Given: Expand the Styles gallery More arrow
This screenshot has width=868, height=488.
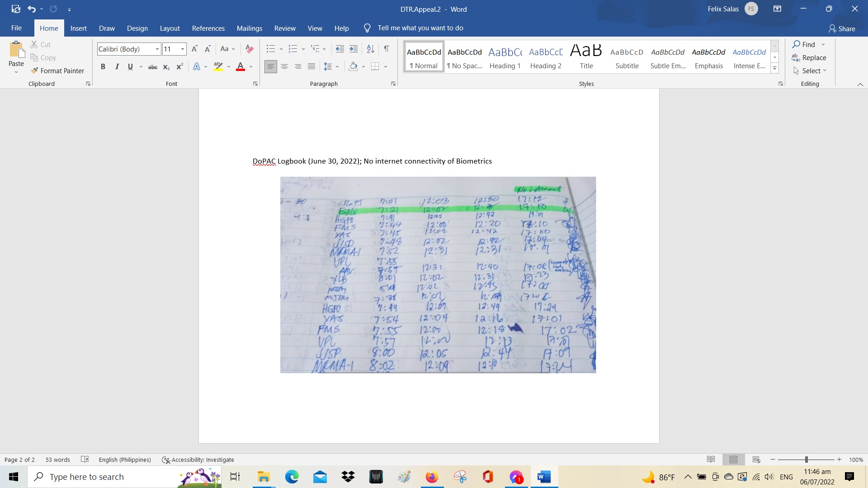Looking at the screenshot, I should pos(775,69).
